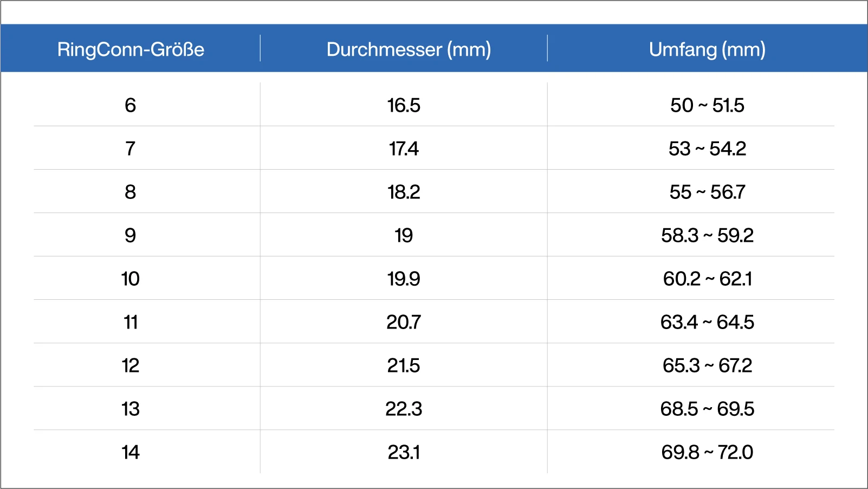Click the RingConn-Größe column header

coord(131,49)
